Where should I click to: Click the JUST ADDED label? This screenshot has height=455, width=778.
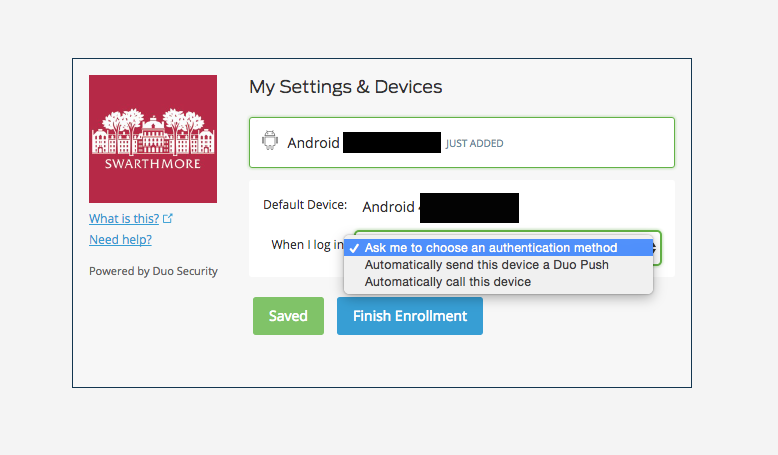click(474, 143)
